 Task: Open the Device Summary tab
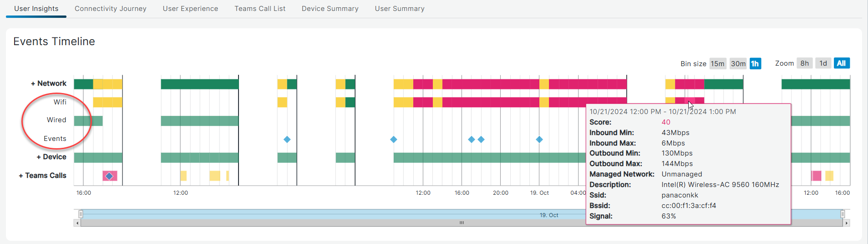[x=330, y=9]
